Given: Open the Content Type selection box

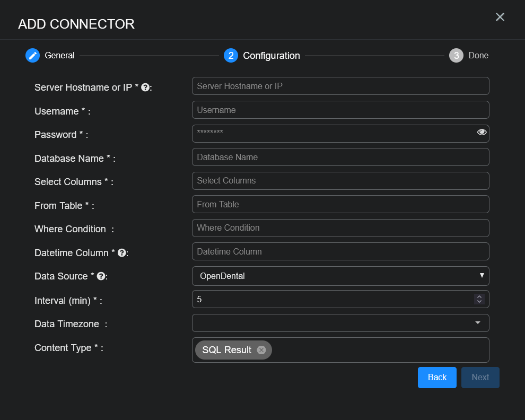Looking at the screenshot, I should click(379, 350).
